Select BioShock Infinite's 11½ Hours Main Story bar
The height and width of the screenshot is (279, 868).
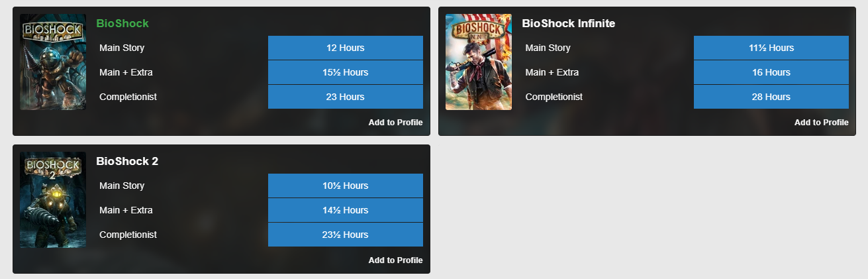[x=771, y=48]
